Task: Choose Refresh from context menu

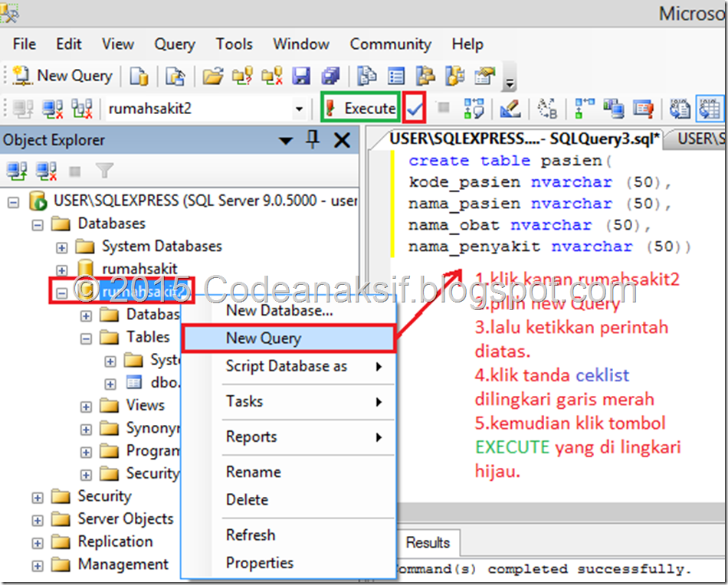Action: tap(288, 535)
